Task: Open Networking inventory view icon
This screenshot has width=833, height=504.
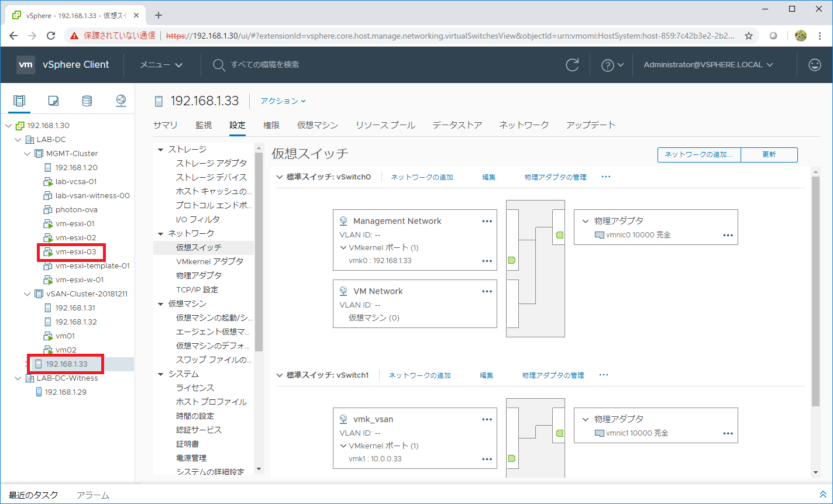Action: point(121,101)
